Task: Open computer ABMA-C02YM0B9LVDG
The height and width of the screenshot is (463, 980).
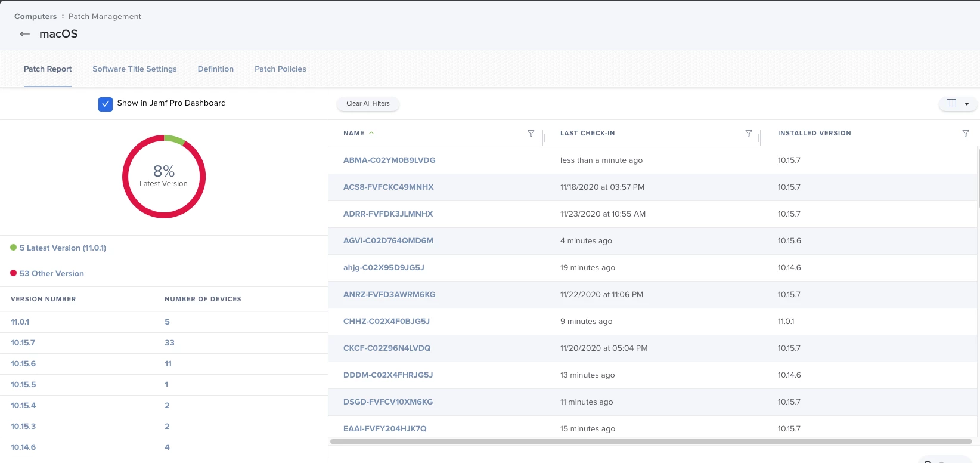Action: (x=389, y=160)
